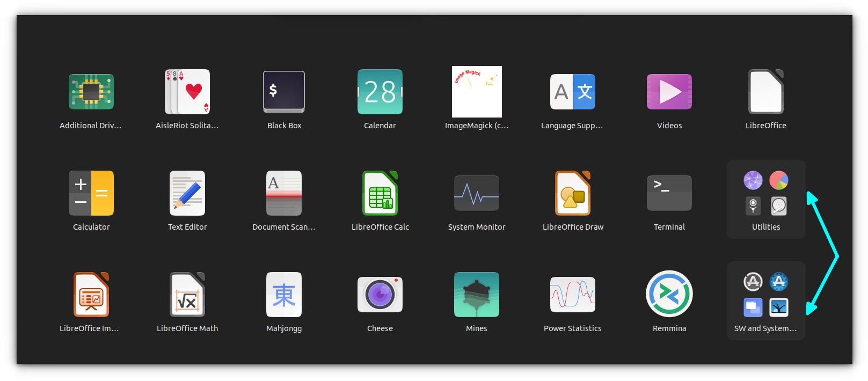Viewport: 868px width, 381px height.
Task: Launch LibreOffice Calc
Action: (380, 193)
